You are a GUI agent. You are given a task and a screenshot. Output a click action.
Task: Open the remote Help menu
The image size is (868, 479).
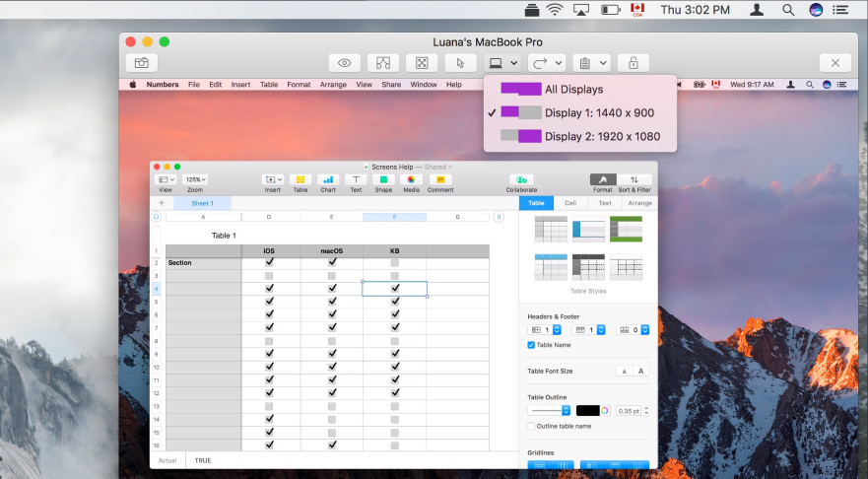click(454, 85)
